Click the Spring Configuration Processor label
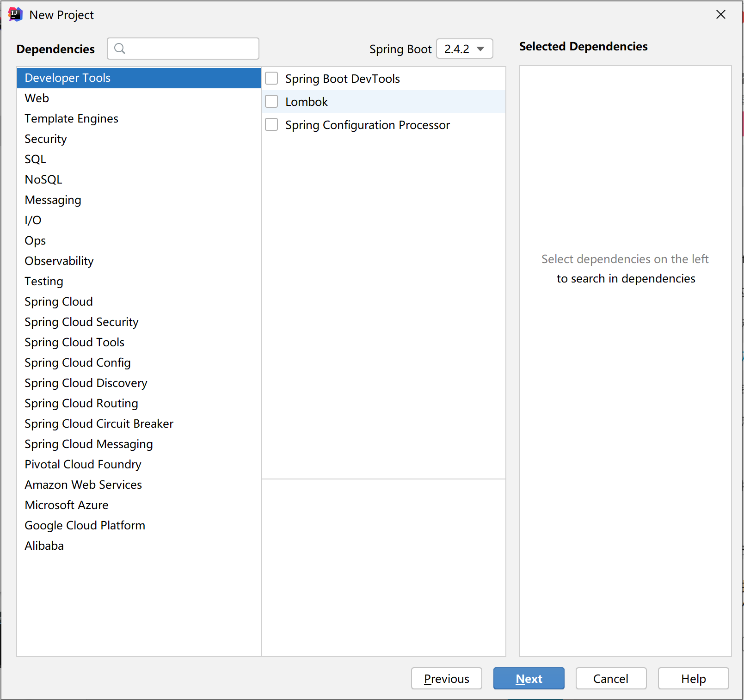The image size is (744, 700). click(368, 125)
